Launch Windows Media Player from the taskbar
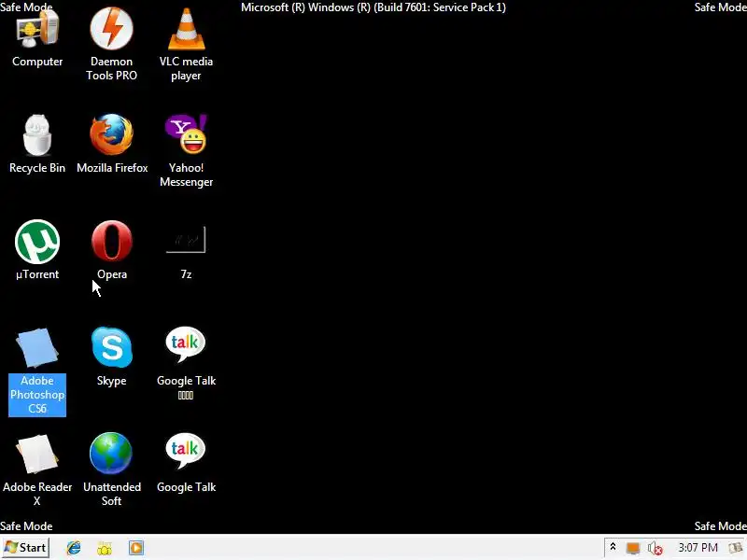 (x=135, y=548)
